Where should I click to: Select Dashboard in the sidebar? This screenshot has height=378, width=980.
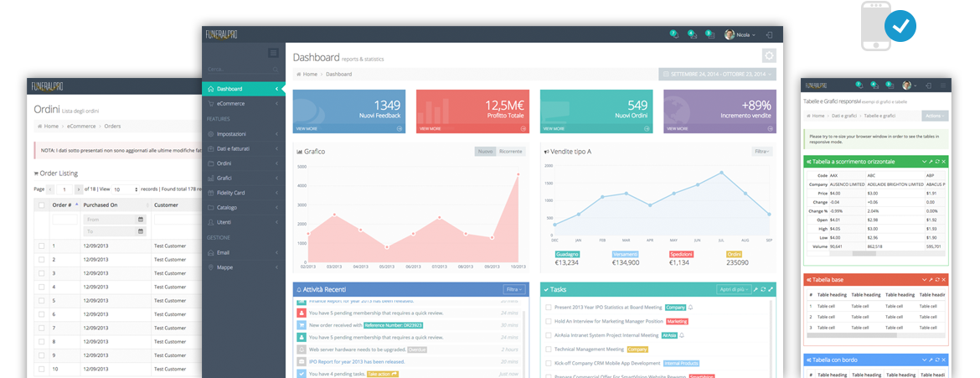[x=243, y=89]
